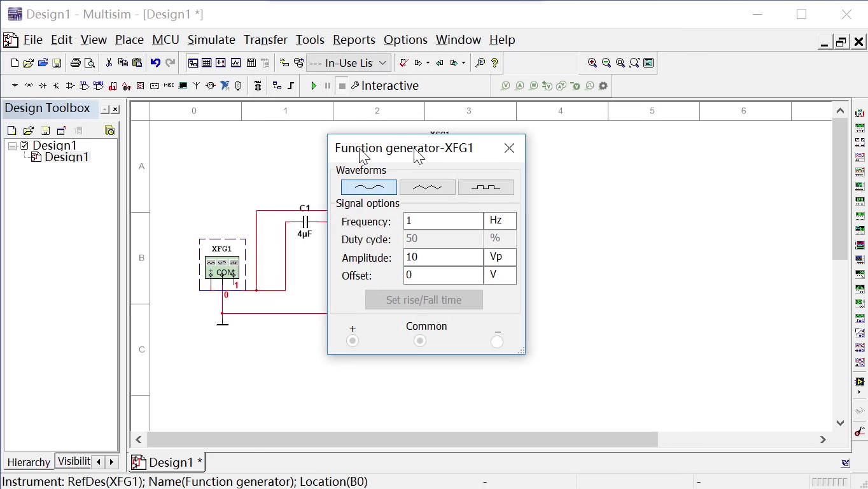This screenshot has width=868, height=489.
Task: Open the Grapher icon in toolbar
Action: point(235,63)
